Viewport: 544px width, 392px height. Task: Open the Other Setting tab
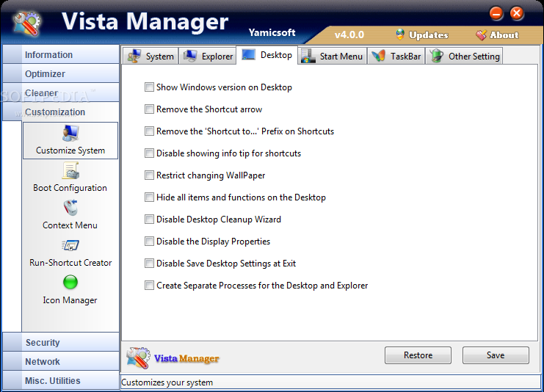(464, 56)
